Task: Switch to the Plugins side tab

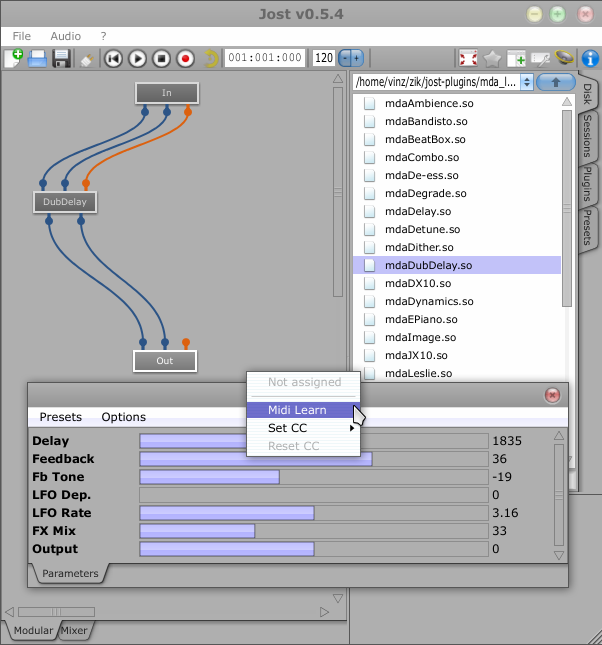Action: (588, 184)
